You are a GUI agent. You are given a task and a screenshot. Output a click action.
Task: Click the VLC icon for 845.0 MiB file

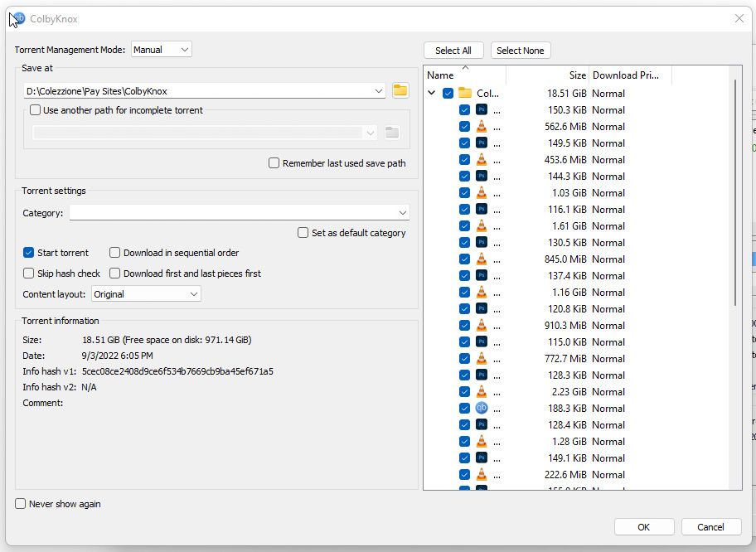click(x=482, y=259)
